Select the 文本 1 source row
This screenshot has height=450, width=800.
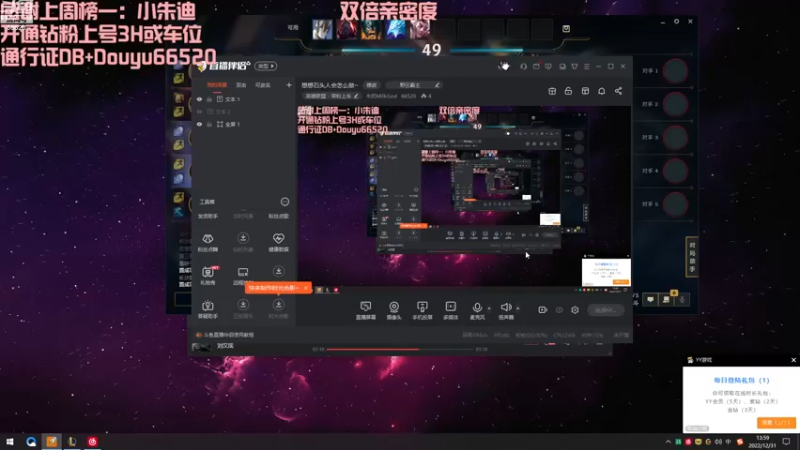244,99
